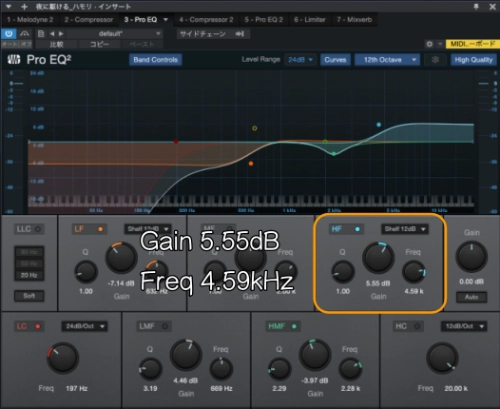Select the yellow ring node on EQ graph
This screenshot has width=500, height=409.
tap(255, 128)
